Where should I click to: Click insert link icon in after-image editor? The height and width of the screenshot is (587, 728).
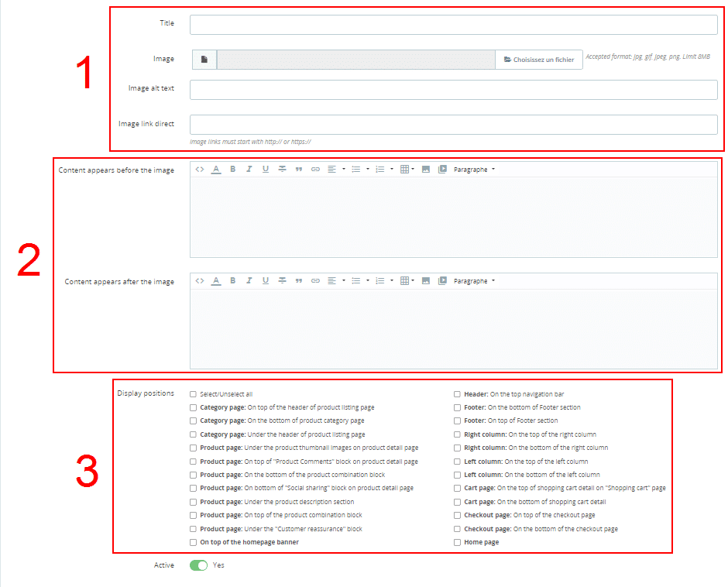pos(315,281)
